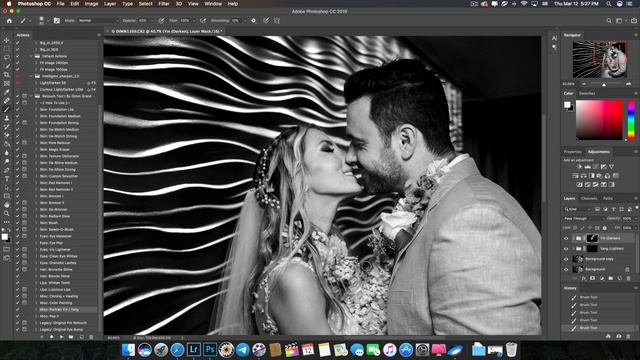Select Misc: Portrait Yin / Yang action

(59, 309)
